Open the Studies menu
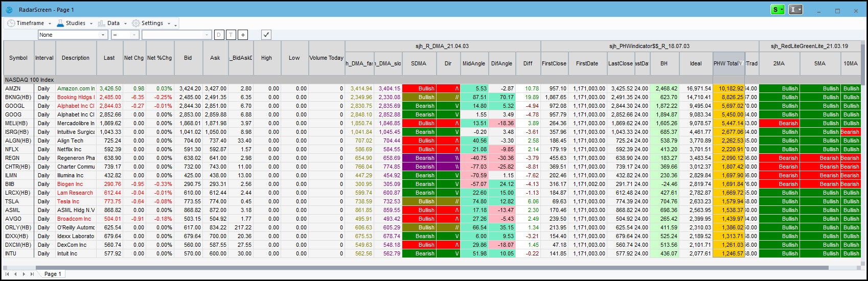 [75, 23]
